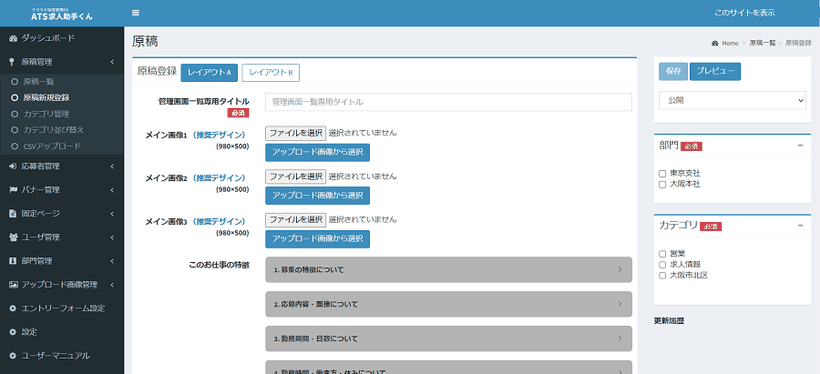Toggle the hamburger sidebar menu icon

[x=135, y=13]
